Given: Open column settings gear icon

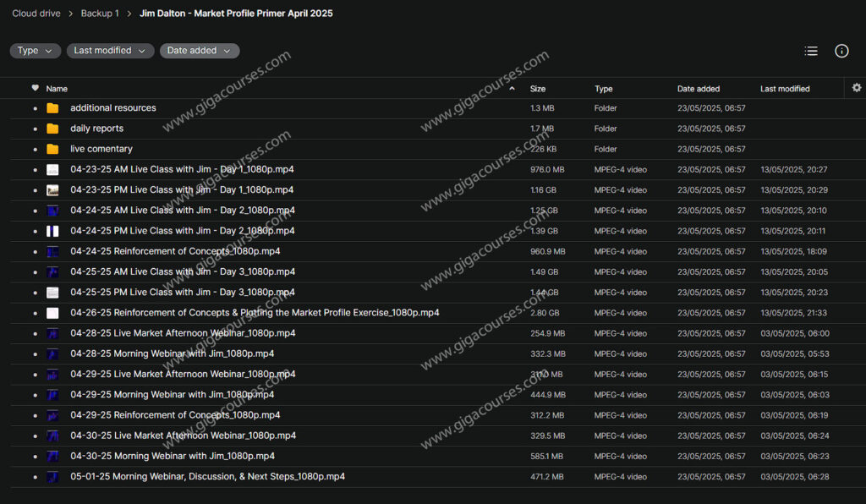Looking at the screenshot, I should point(857,88).
